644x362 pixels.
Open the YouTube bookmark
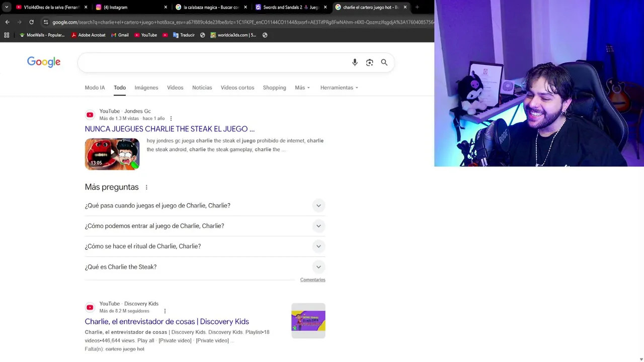(145, 35)
